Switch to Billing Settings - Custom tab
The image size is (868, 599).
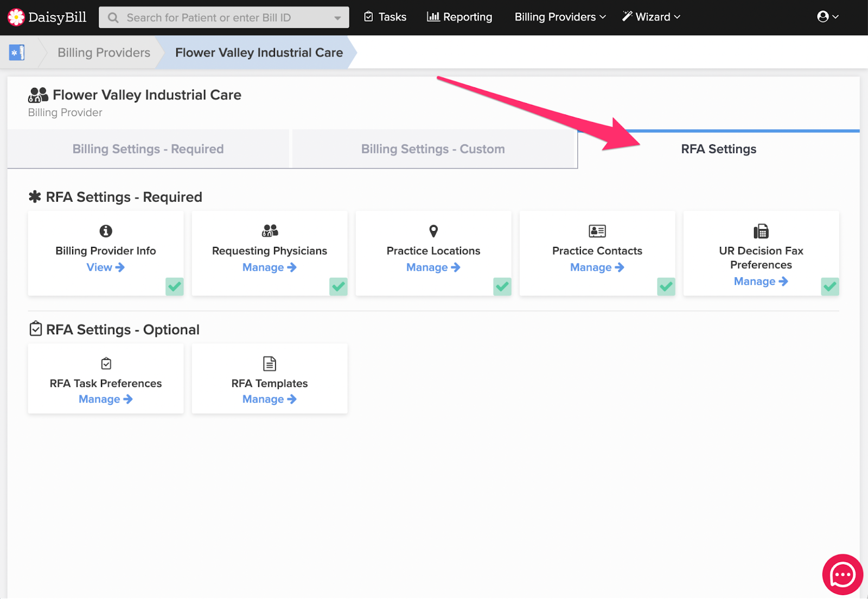click(x=433, y=149)
